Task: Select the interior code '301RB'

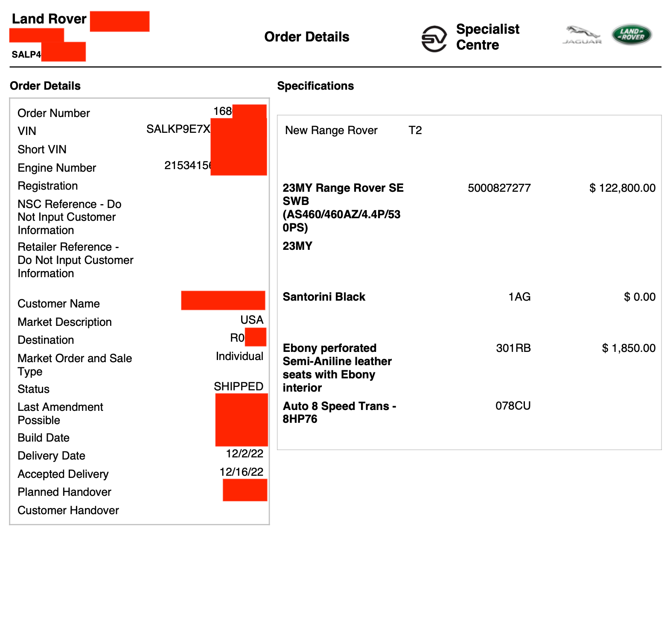Action: [x=513, y=348]
